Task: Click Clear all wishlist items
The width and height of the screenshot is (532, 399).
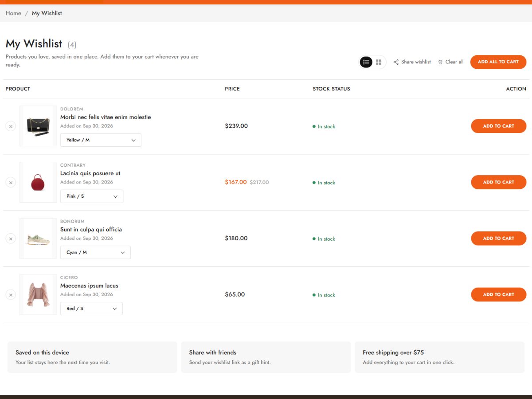Action: pyautogui.click(x=451, y=62)
